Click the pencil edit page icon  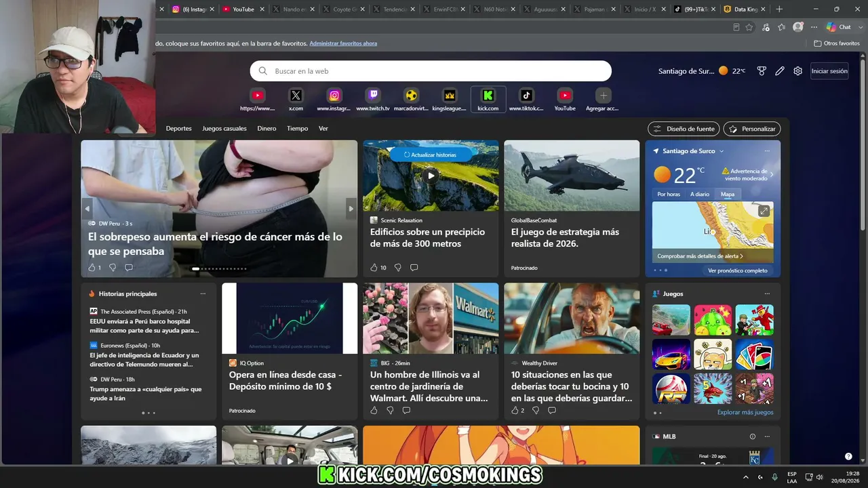tap(780, 71)
